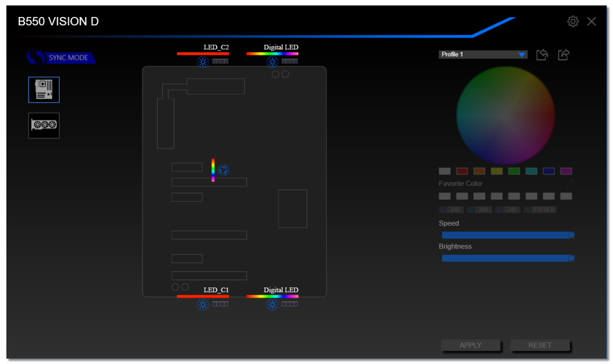Select the rainbow onboard LED strip
The width and height of the screenshot is (613, 364).
(213, 170)
